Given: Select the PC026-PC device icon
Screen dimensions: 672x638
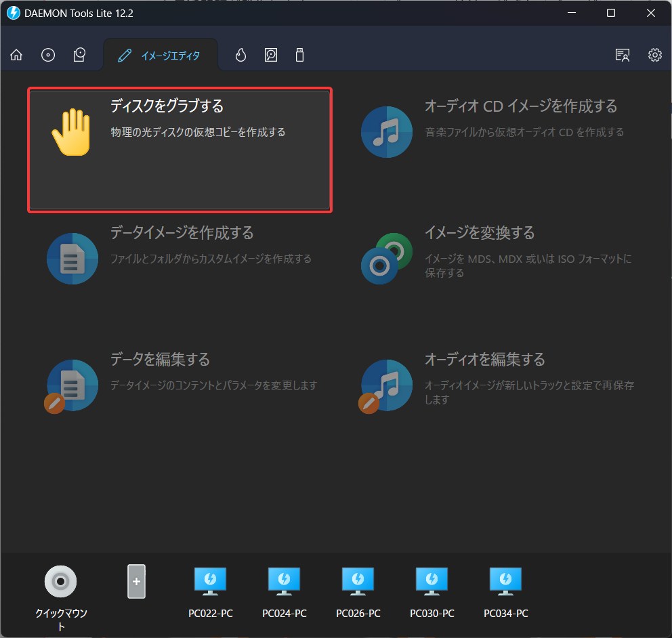Looking at the screenshot, I should [x=358, y=581].
